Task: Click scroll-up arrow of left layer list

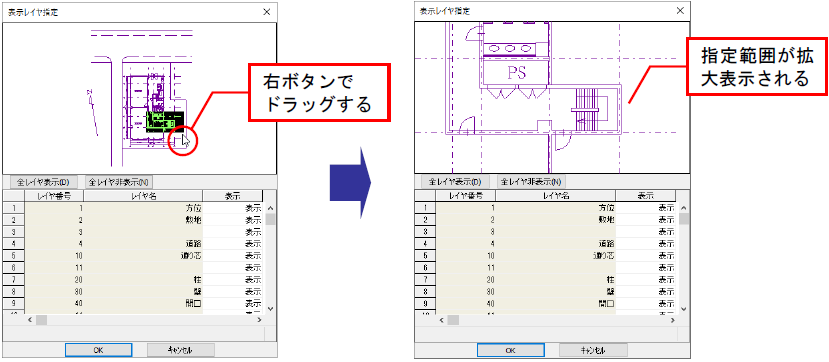Action: point(271,208)
